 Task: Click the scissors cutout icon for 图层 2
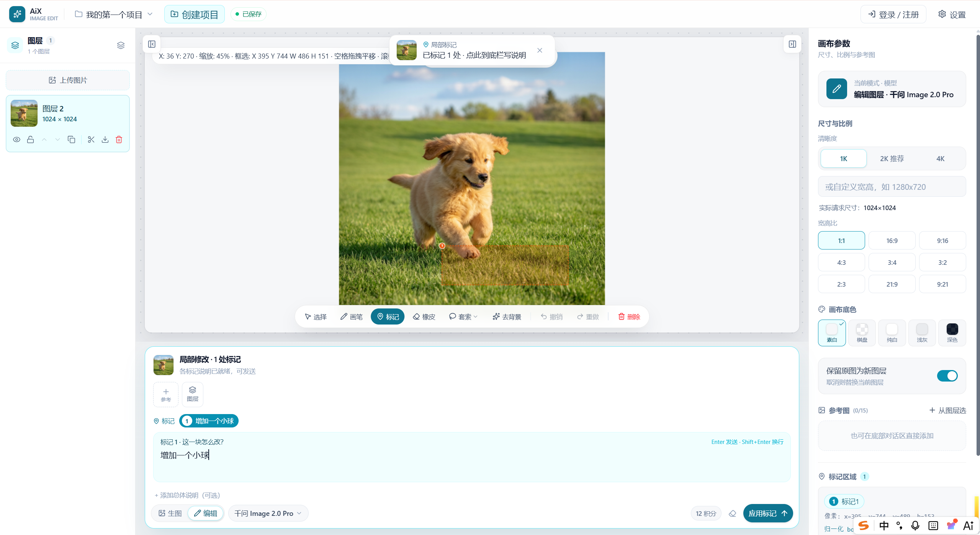(x=91, y=140)
